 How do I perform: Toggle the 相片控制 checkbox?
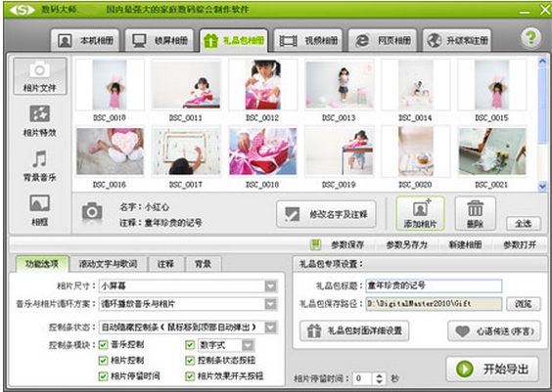coord(103,361)
